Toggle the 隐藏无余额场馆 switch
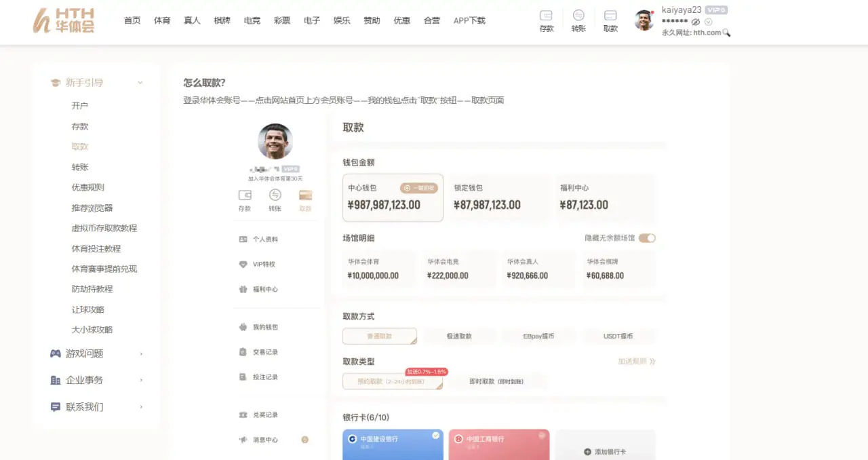 click(647, 238)
